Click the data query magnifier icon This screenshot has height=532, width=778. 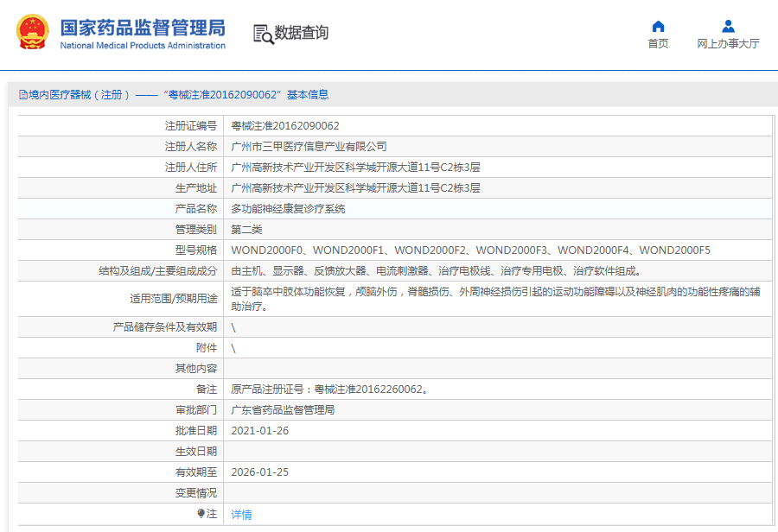(x=263, y=34)
